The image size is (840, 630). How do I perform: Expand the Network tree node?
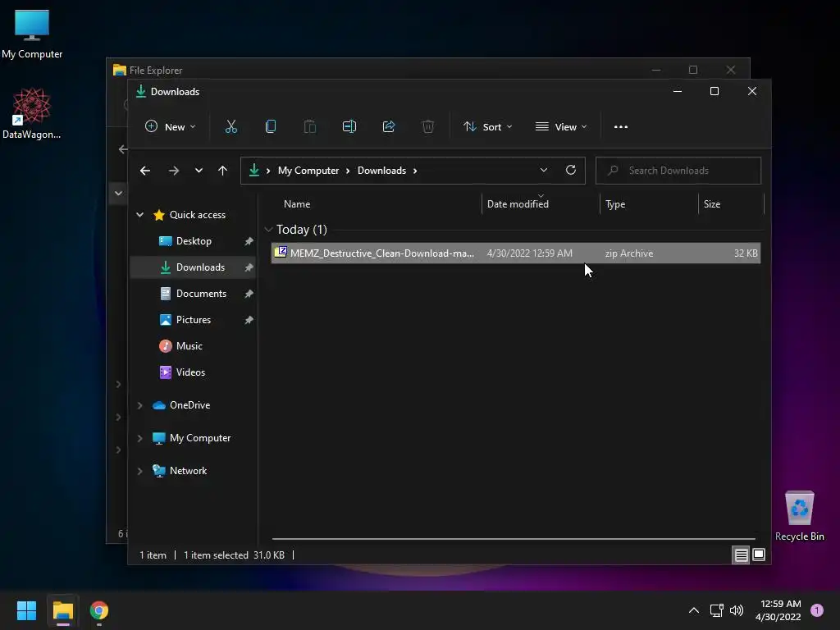pyautogui.click(x=139, y=471)
